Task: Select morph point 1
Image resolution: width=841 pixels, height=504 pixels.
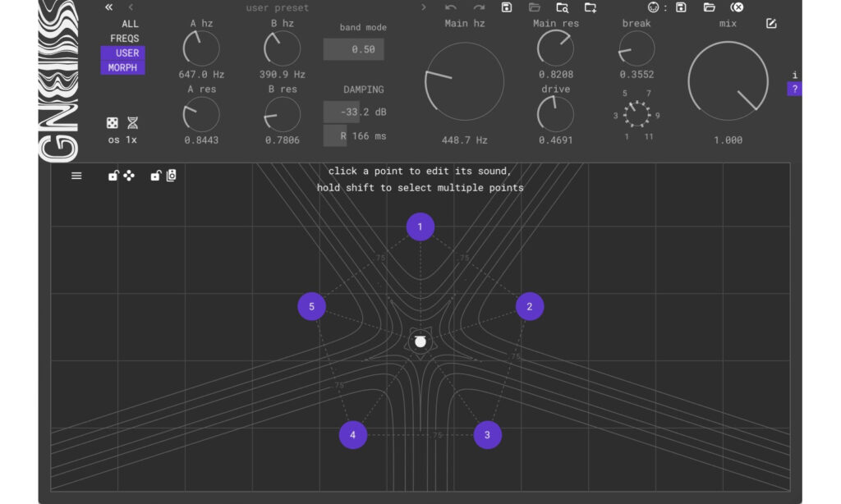Action: [x=420, y=227]
